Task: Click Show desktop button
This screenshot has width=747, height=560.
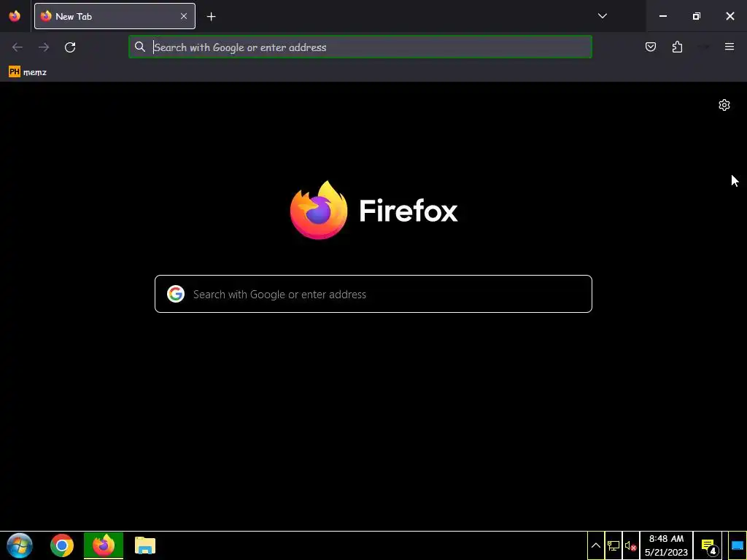Action: coord(737,545)
